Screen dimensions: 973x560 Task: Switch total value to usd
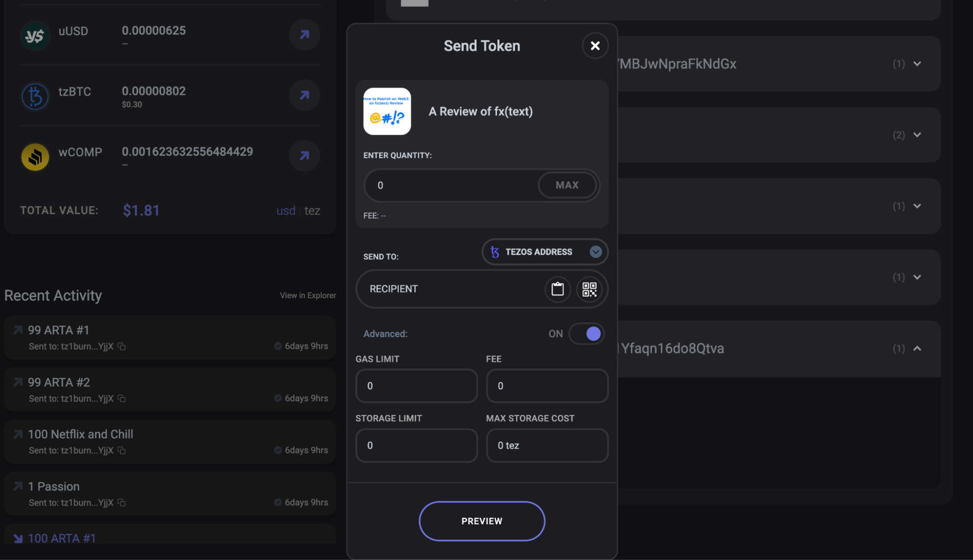coord(286,211)
